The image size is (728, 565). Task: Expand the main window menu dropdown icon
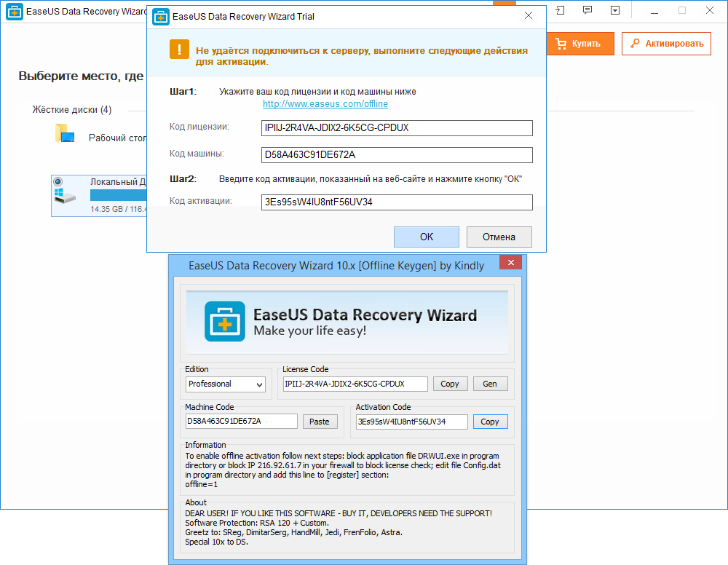[615, 10]
